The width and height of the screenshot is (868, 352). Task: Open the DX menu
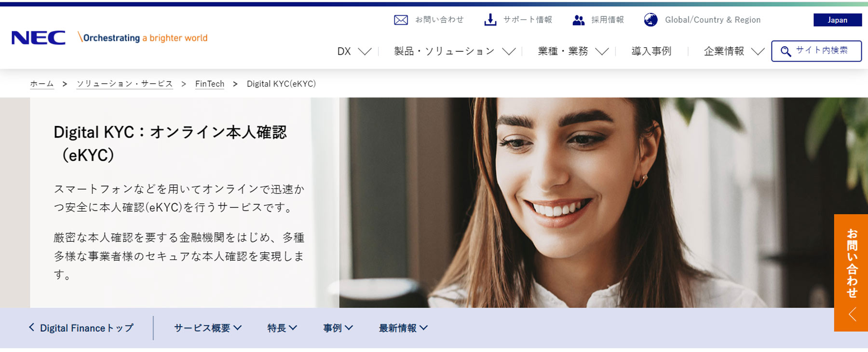coord(344,51)
